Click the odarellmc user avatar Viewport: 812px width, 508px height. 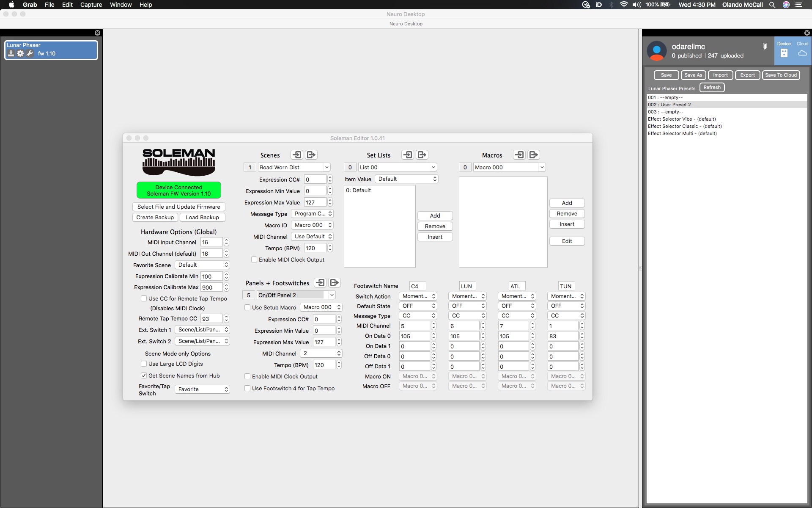657,51
